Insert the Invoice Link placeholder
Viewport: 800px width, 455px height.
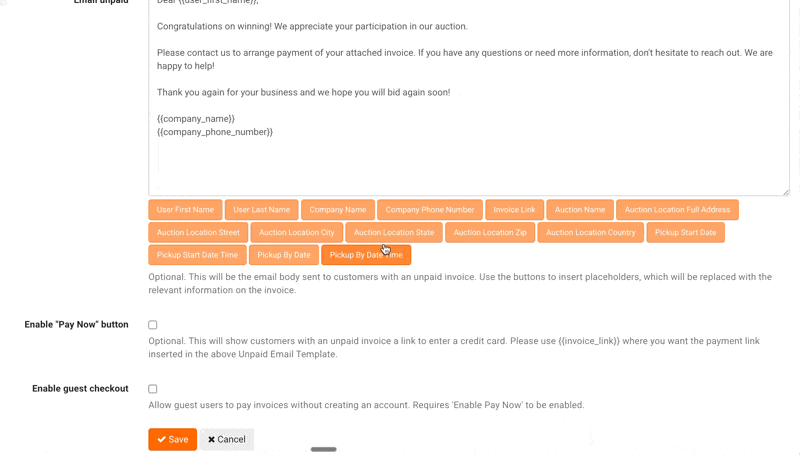[514, 210]
